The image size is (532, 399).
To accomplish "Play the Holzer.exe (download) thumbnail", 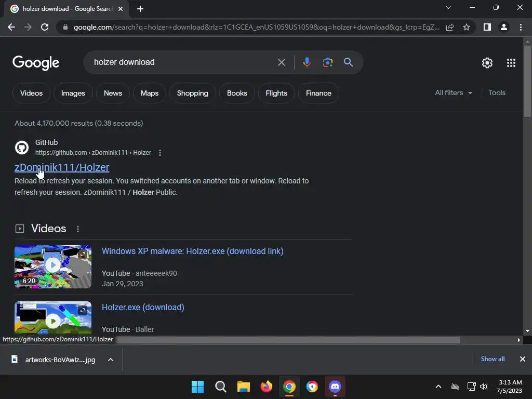I will tap(53, 318).
